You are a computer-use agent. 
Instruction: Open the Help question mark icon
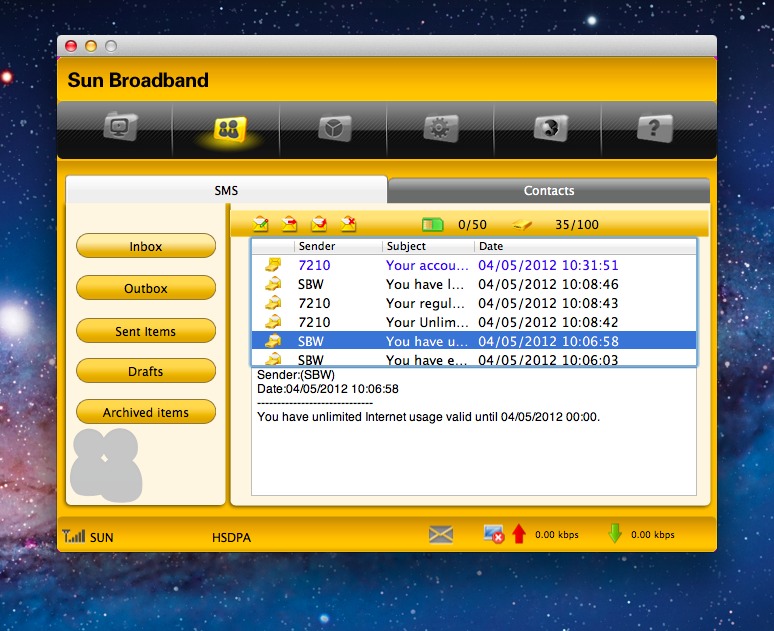pos(655,128)
